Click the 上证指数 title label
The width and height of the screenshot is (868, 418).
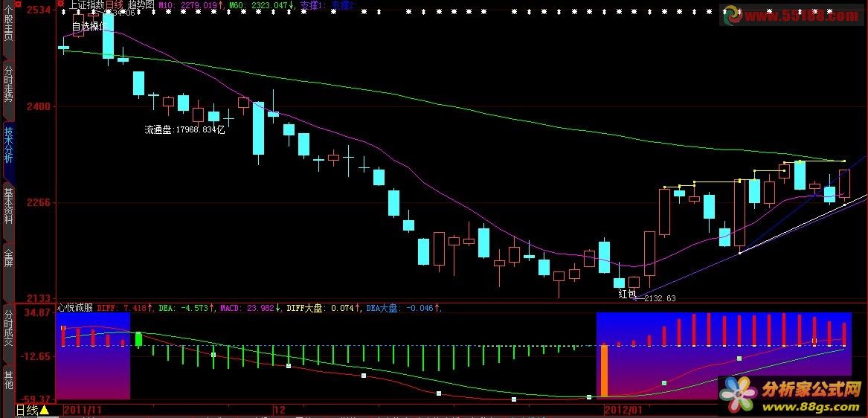87,4
